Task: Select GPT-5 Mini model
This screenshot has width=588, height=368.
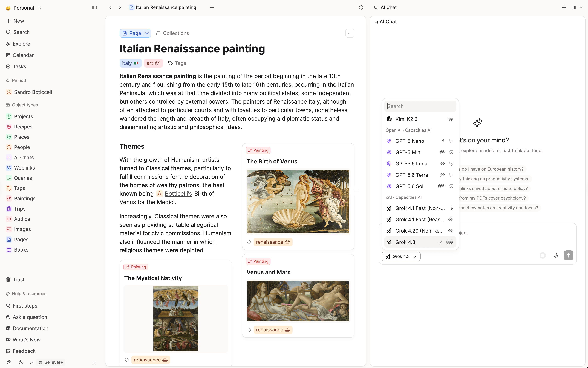Action: (420, 152)
